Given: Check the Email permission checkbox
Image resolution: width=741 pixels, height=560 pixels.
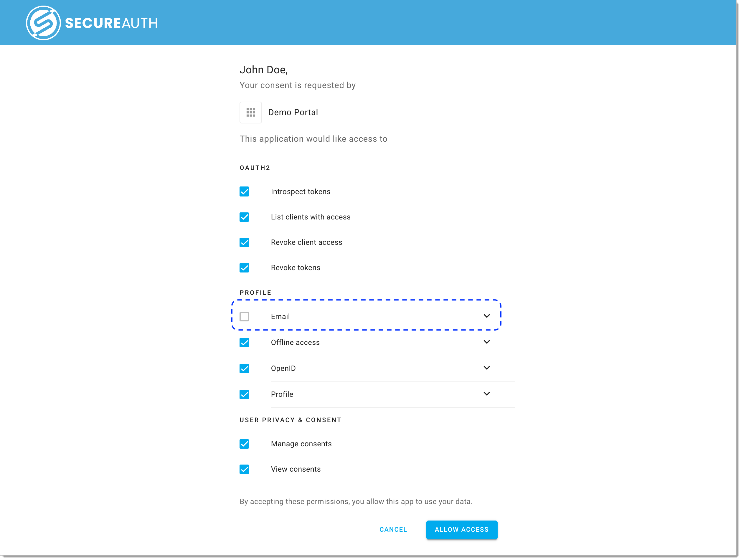Looking at the screenshot, I should [244, 317].
